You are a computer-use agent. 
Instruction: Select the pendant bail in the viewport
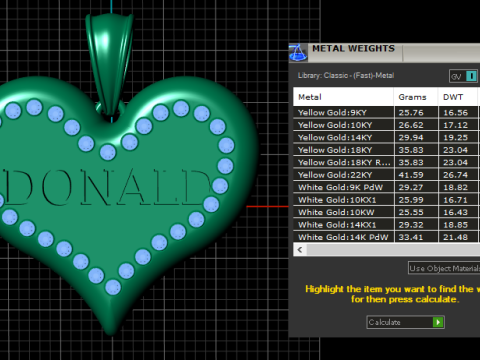[109, 63]
